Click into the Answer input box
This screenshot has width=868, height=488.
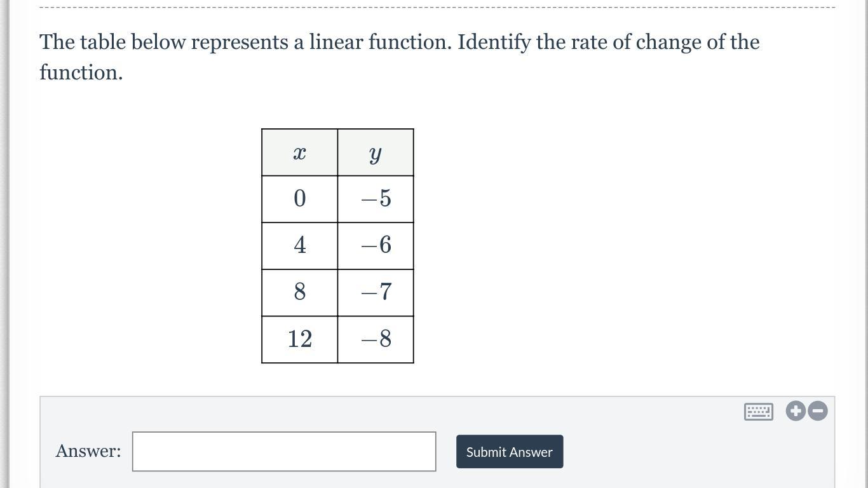pyautogui.click(x=284, y=452)
